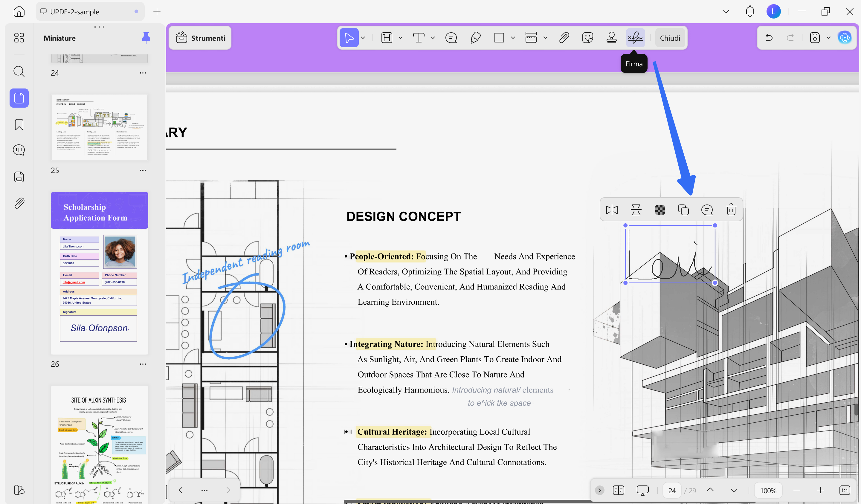Collapse the bottom navigation bar arrow
The height and width of the screenshot is (504, 861).
(x=599, y=490)
